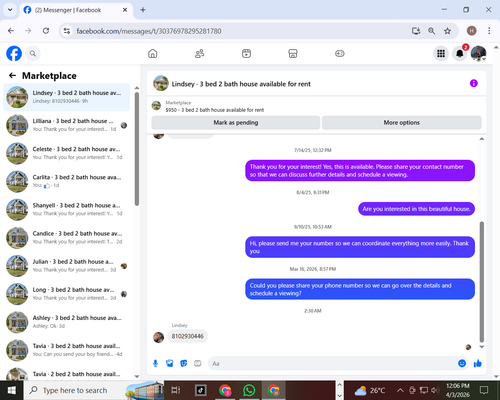The height and width of the screenshot is (400, 500).
Task: Open the Marketplace storefront icon
Action: click(293, 53)
